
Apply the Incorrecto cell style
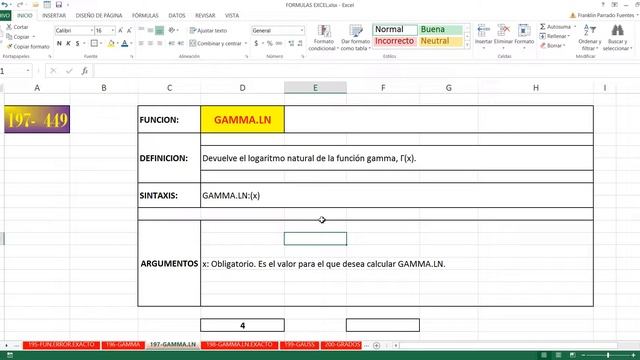tap(395, 41)
